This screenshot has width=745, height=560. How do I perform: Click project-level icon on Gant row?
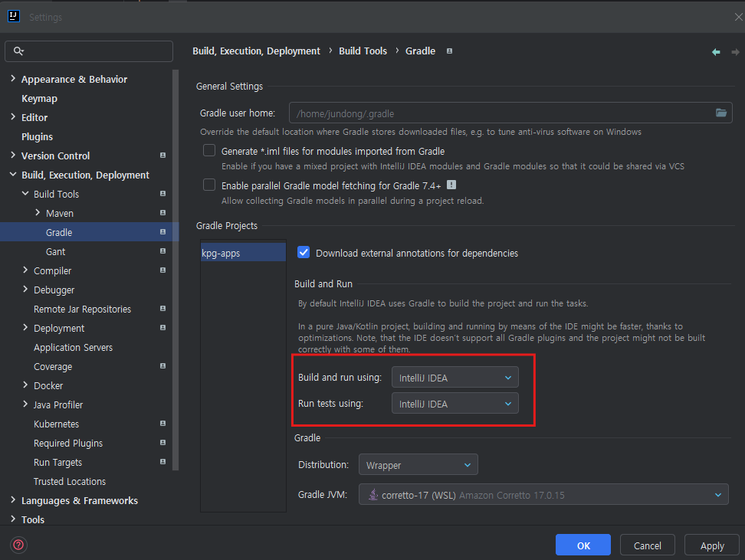click(x=162, y=251)
